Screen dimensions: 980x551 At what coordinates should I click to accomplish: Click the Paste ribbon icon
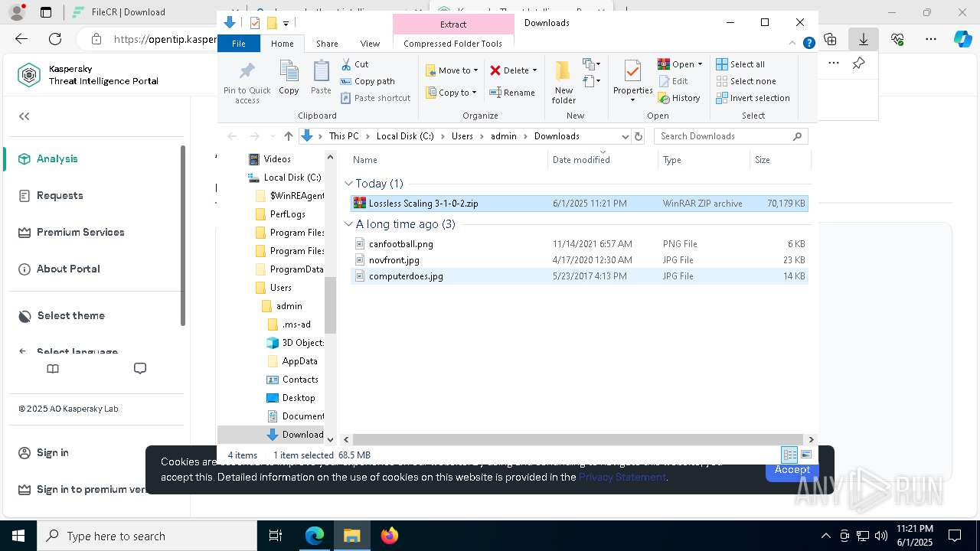click(321, 78)
